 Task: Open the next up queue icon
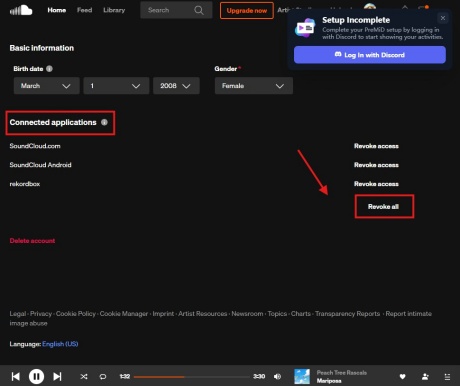coord(447,377)
